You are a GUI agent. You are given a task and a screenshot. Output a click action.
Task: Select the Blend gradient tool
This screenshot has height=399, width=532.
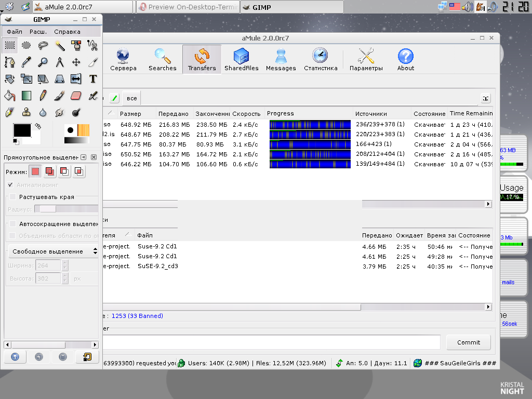pos(26,96)
